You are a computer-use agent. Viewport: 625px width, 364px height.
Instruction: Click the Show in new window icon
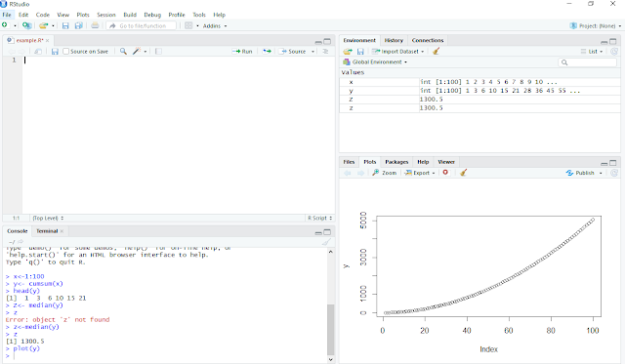(x=38, y=52)
